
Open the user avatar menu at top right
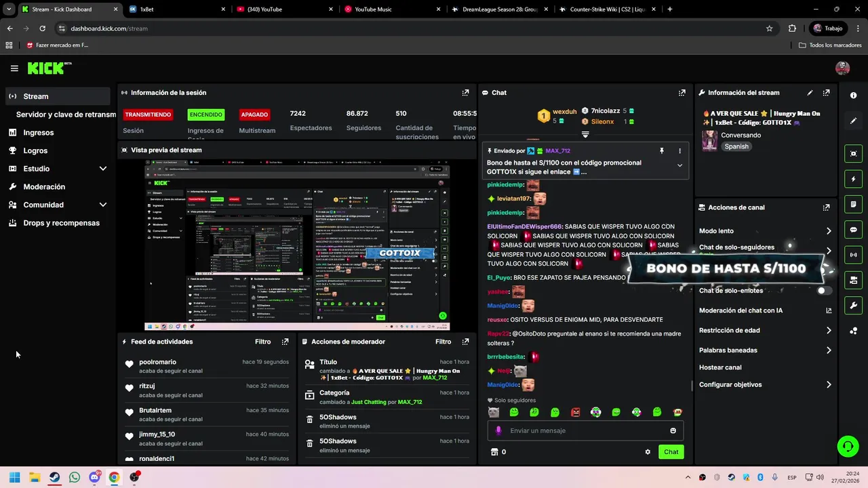point(842,68)
